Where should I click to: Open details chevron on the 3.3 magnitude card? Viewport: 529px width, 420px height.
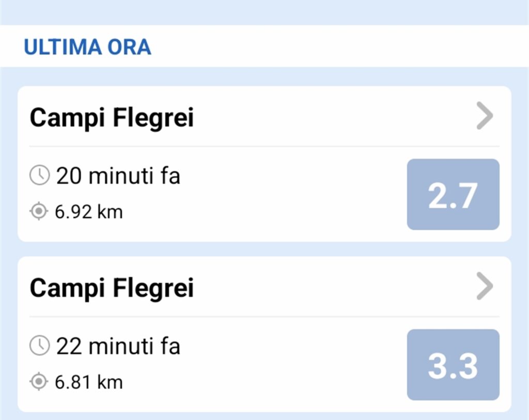pyautogui.click(x=485, y=287)
